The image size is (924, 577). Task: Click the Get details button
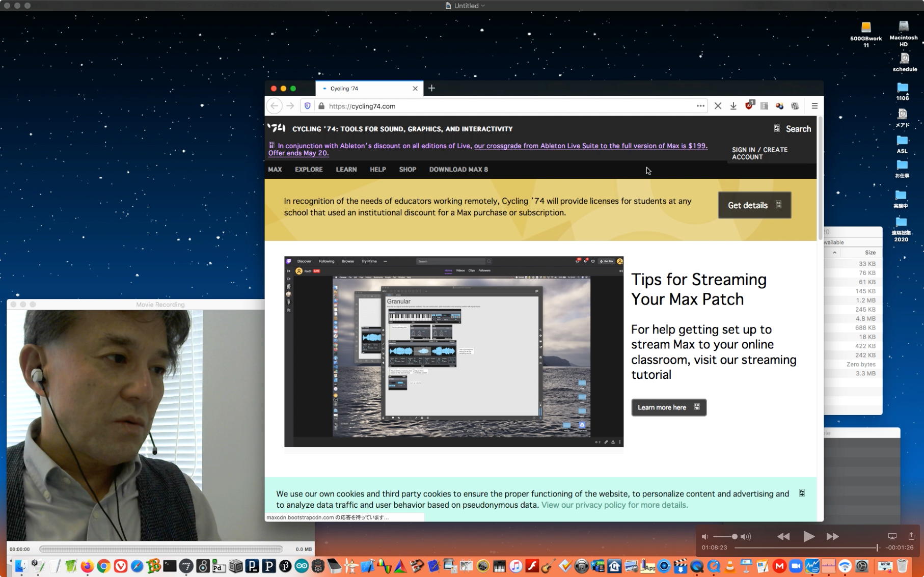click(x=754, y=205)
